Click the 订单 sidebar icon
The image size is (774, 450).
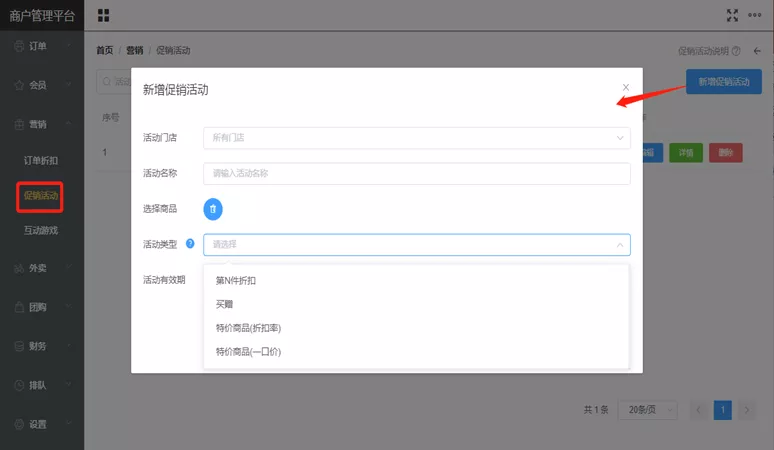pos(19,46)
